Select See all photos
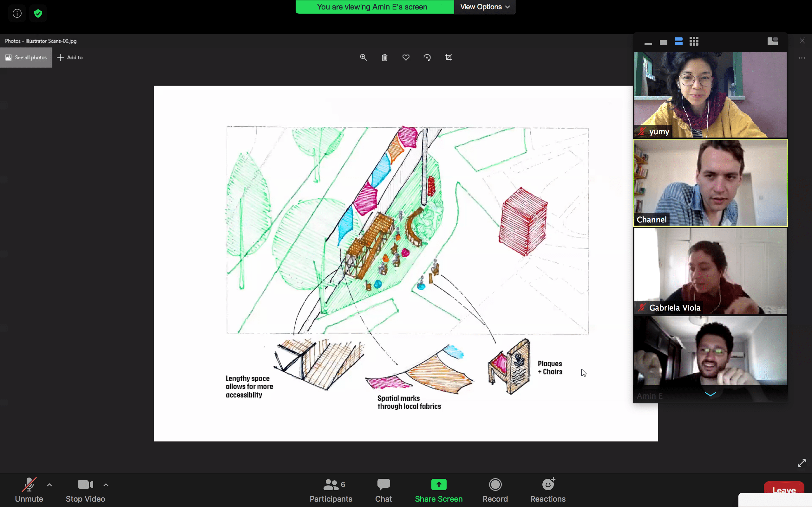 coord(26,57)
